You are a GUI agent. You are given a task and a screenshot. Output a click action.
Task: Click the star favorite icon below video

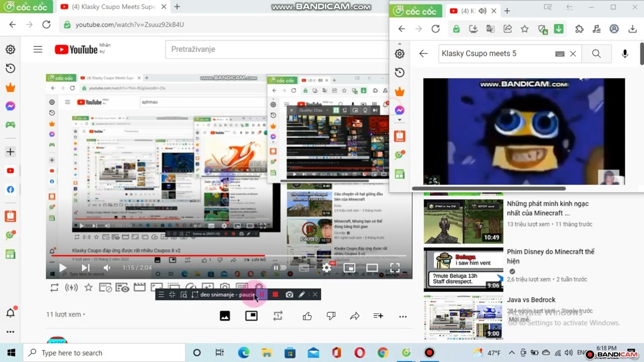89,288
